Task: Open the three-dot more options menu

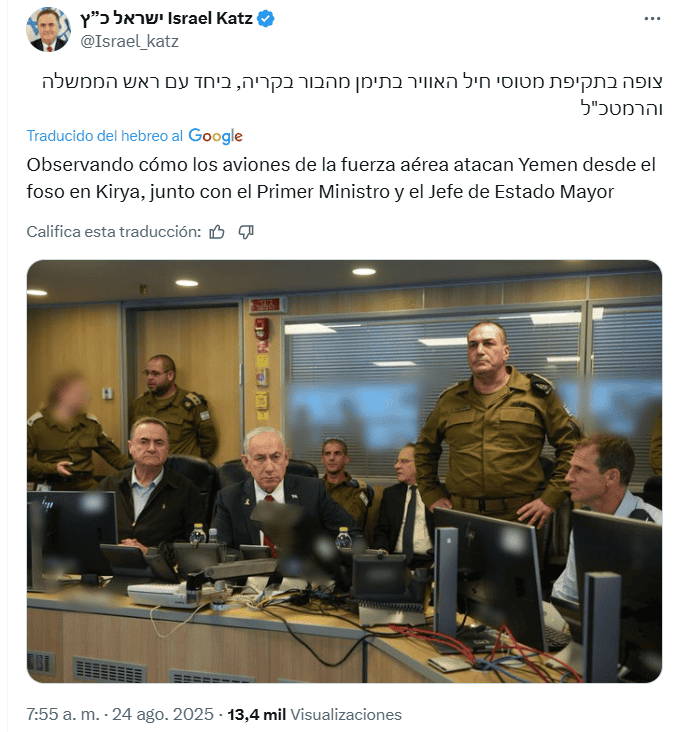Action: [652, 19]
